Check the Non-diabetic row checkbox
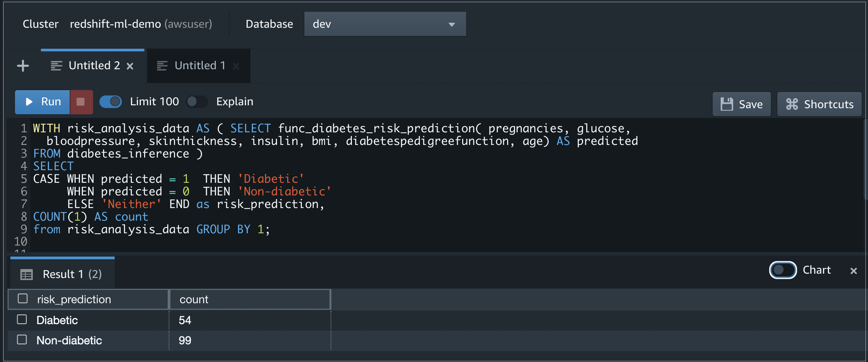This screenshot has height=362, width=868. [x=22, y=340]
